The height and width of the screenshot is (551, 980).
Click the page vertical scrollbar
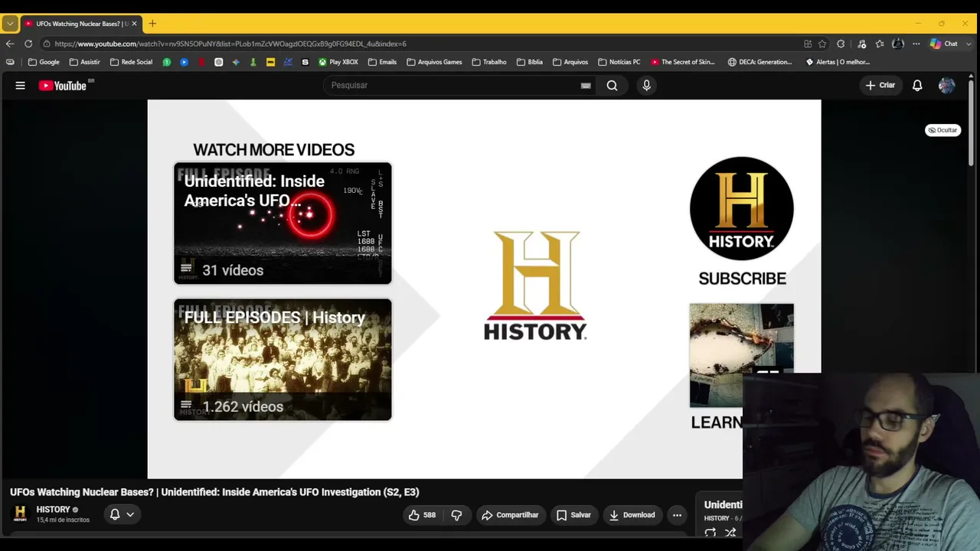972,122
